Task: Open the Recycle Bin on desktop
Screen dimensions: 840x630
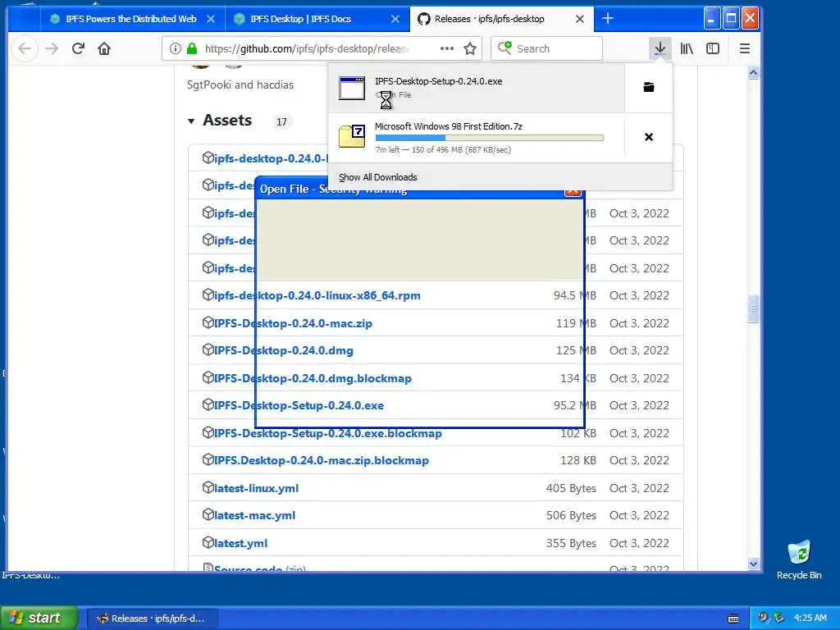Action: [x=799, y=560]
